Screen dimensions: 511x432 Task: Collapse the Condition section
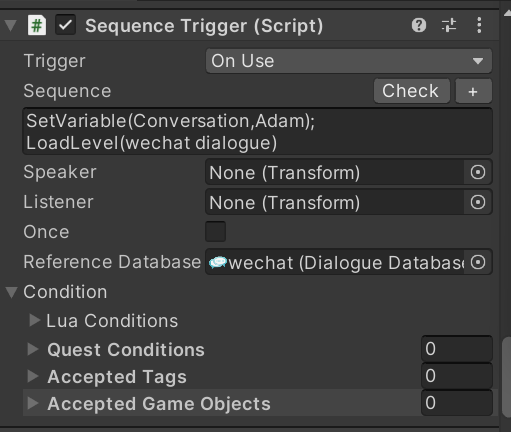pos(11,292)
